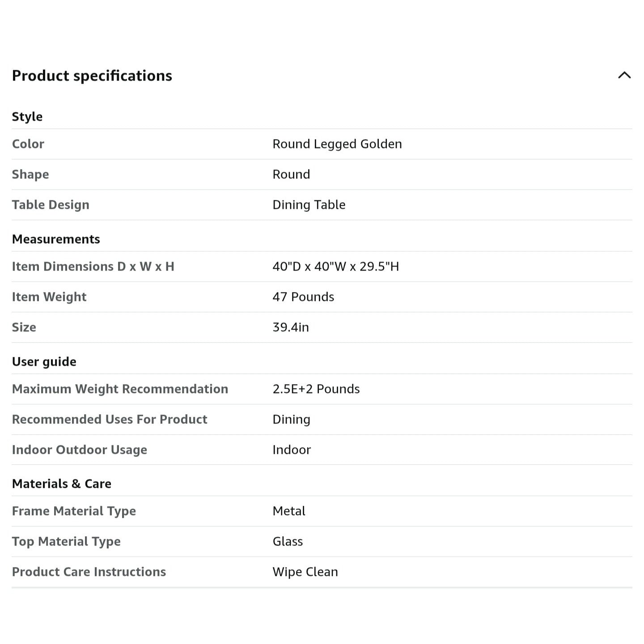Select the 39.4in size value

click(291, 327)
